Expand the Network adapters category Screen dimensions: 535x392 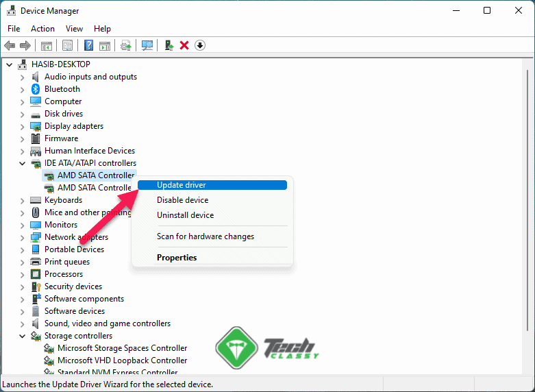point(22,238)
